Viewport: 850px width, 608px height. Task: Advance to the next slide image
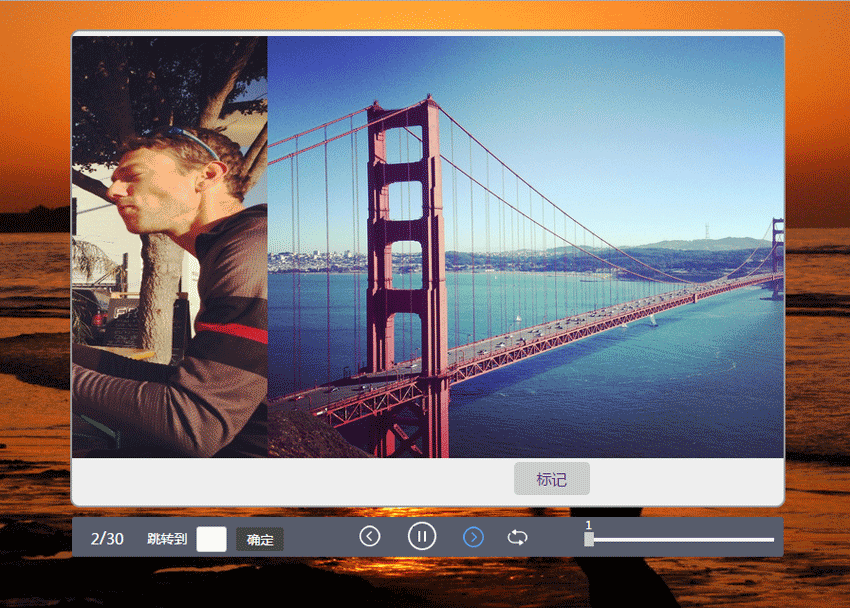[473, 537]
